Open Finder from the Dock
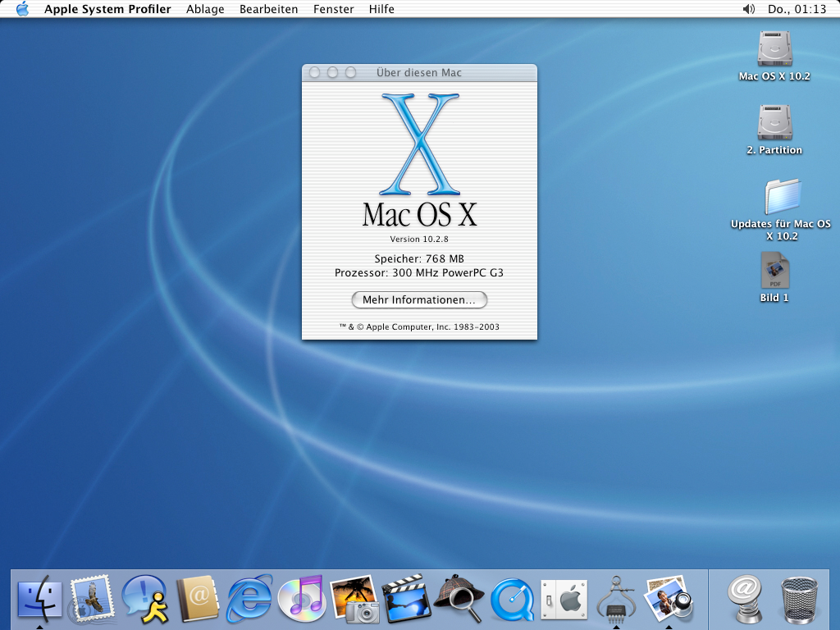This screenshot has height=630, width=840. (x=39, y=599)
